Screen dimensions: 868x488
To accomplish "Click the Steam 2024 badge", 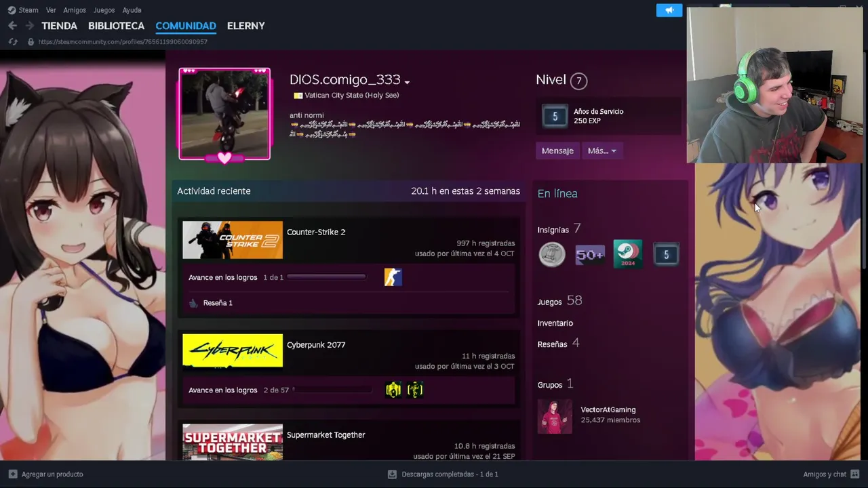I will [x=628, y=254].
